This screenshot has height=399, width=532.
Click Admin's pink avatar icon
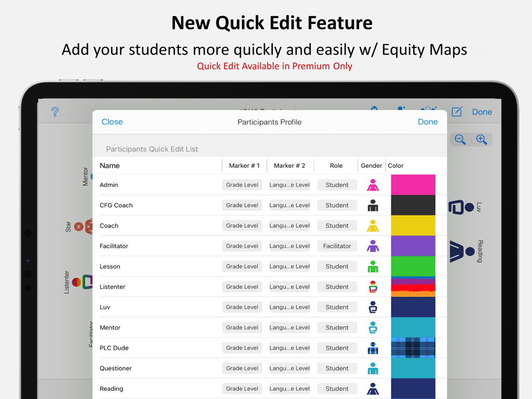[x=373, y=185]
